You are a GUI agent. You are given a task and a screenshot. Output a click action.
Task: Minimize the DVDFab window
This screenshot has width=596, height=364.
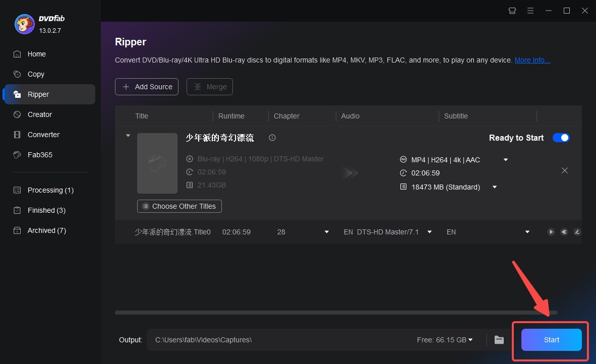(x=549, y=11)
